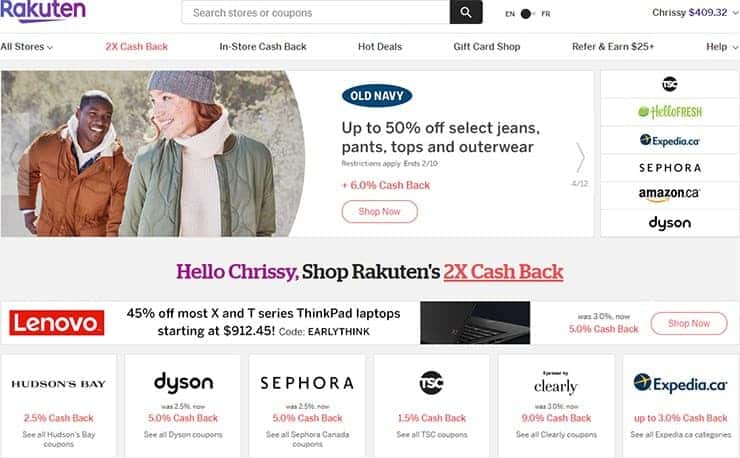
Task: Select the TSC logo in sidebar
Action: [669, 84]
